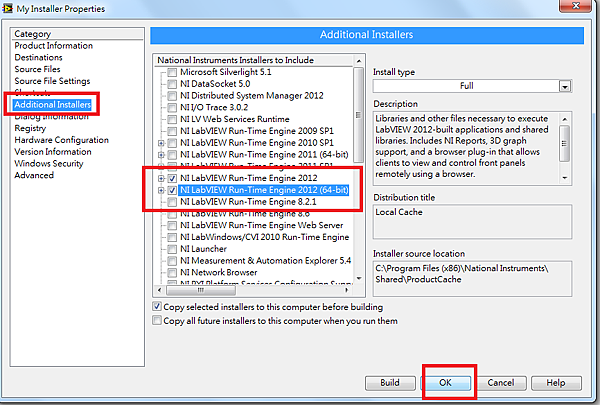Select NI LabVIEW Run-Time Engine 2012 (64-bit) row

click(x=264, y=190)
